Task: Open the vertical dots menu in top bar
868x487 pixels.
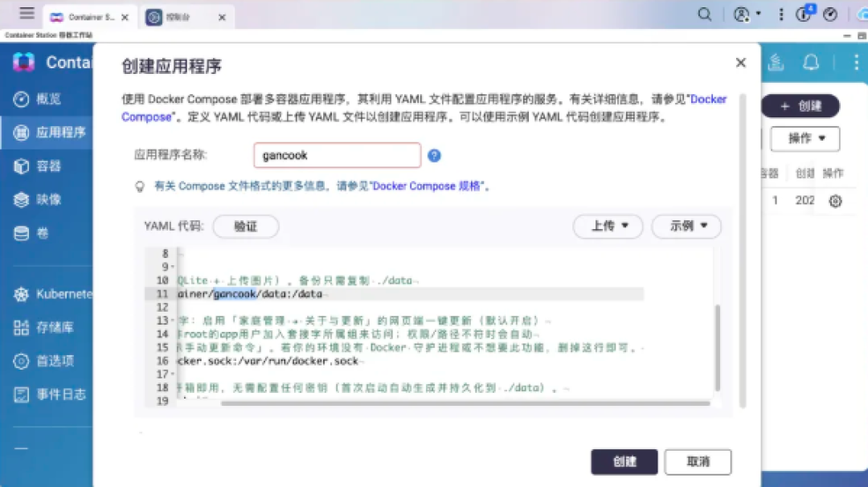Action: (781, 14)
